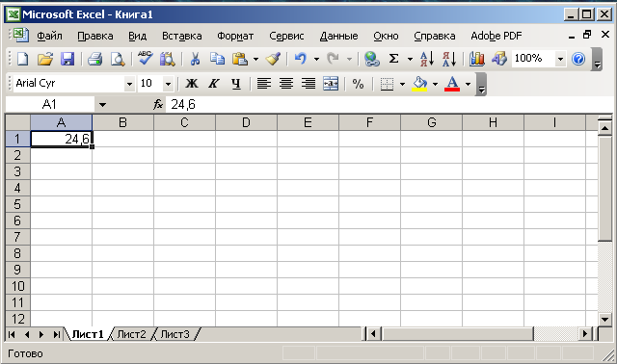
Task: Expand the Name Box dropdown arrow
Action: [102, 105]
